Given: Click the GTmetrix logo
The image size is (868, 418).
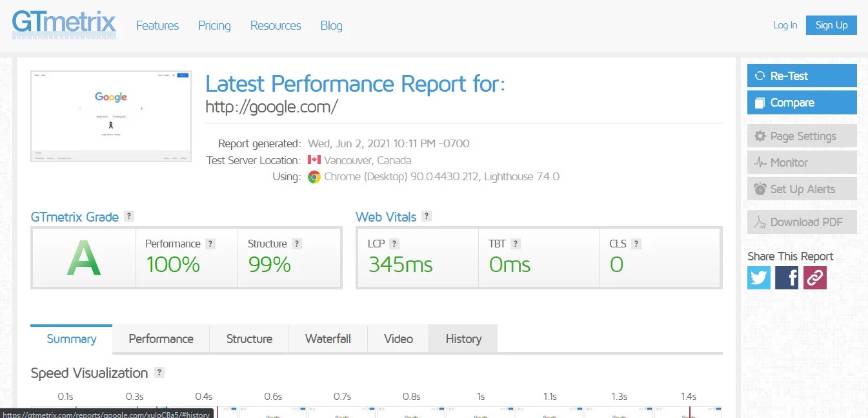Looking at the screenshot, I should [64, 24].
